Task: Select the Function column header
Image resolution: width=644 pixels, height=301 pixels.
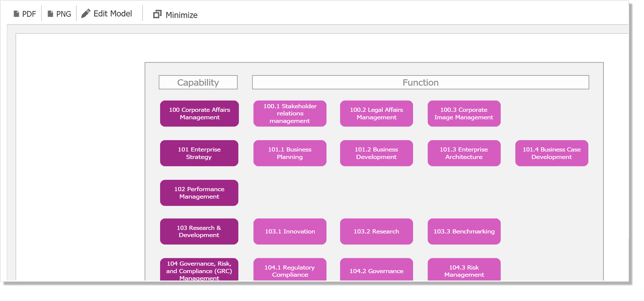Action: tap(420, 82)
